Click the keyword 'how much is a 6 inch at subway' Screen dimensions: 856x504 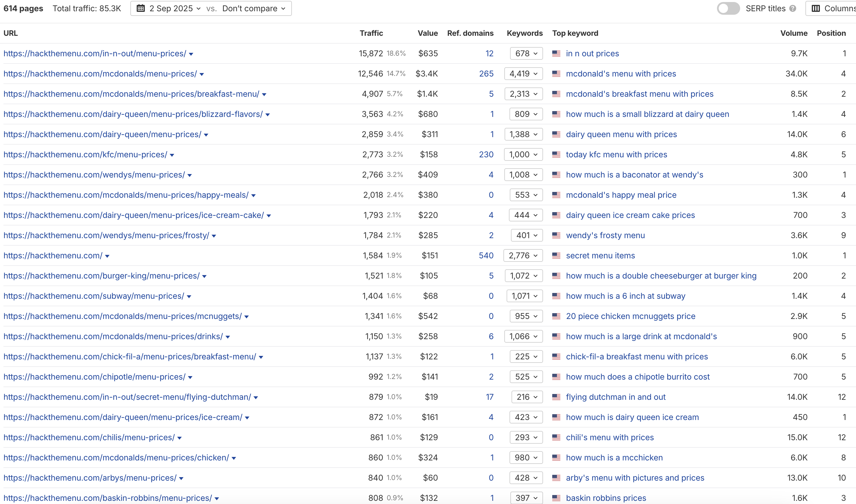pos(625,296)
